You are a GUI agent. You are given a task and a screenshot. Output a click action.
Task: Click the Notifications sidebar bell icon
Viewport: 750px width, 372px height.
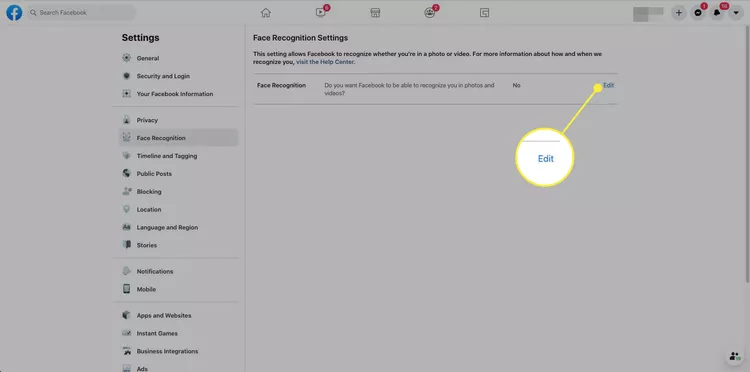(126, 271)
